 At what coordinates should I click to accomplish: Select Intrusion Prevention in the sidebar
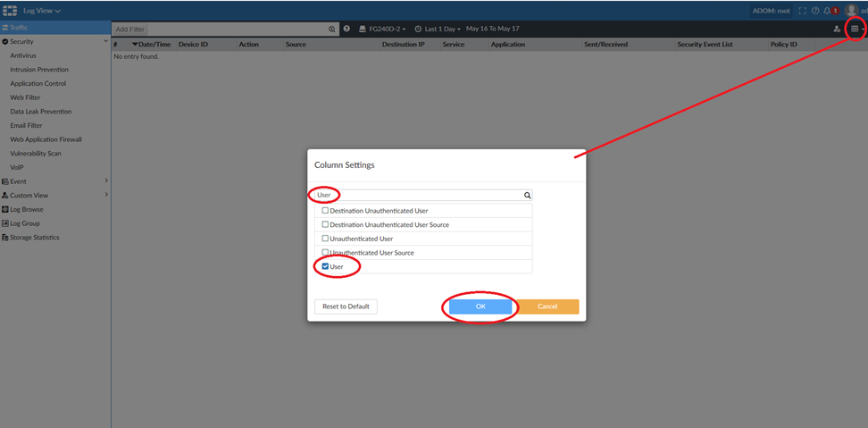(39, 70)
